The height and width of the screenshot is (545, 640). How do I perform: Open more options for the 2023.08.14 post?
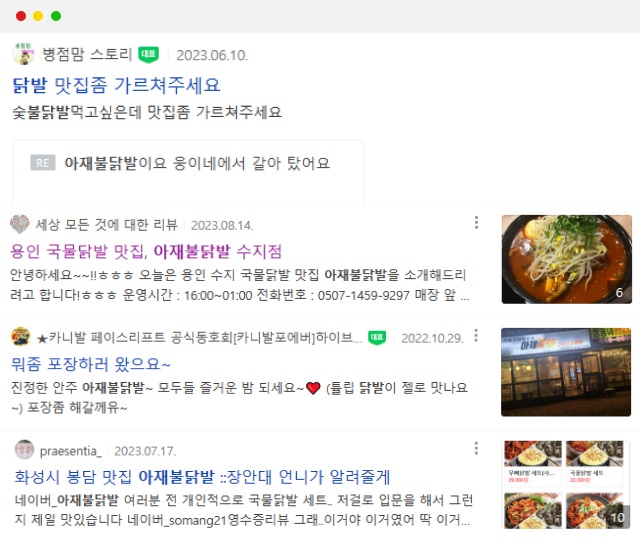point(476,222)
